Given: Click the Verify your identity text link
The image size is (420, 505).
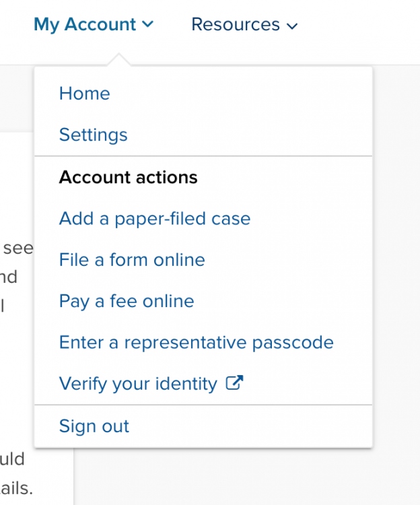Looking at the screenshot, I should coord(138,384).
